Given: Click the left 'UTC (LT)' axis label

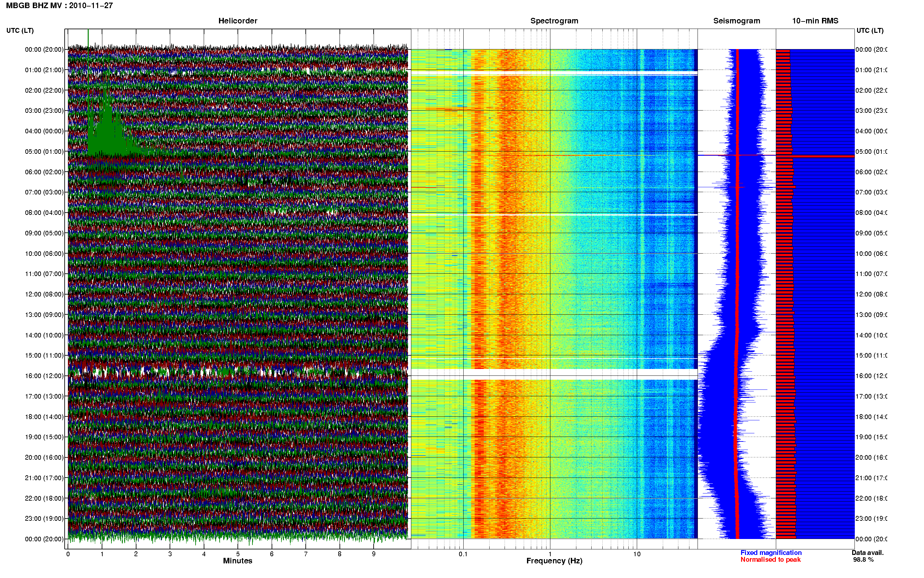Looking at the screenshot, I should tap(20, 31).
